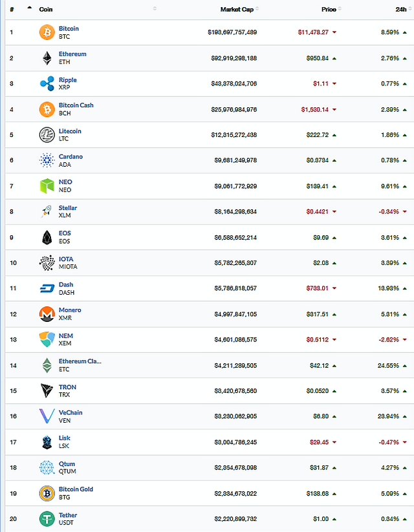
Task: Click Monero market cap $4,997,847,105
Action: coord(235,314)
